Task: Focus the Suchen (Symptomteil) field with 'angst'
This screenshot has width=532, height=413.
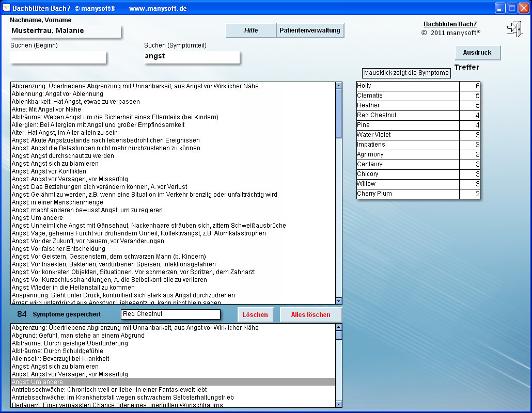Action: (x=192, y=57)
